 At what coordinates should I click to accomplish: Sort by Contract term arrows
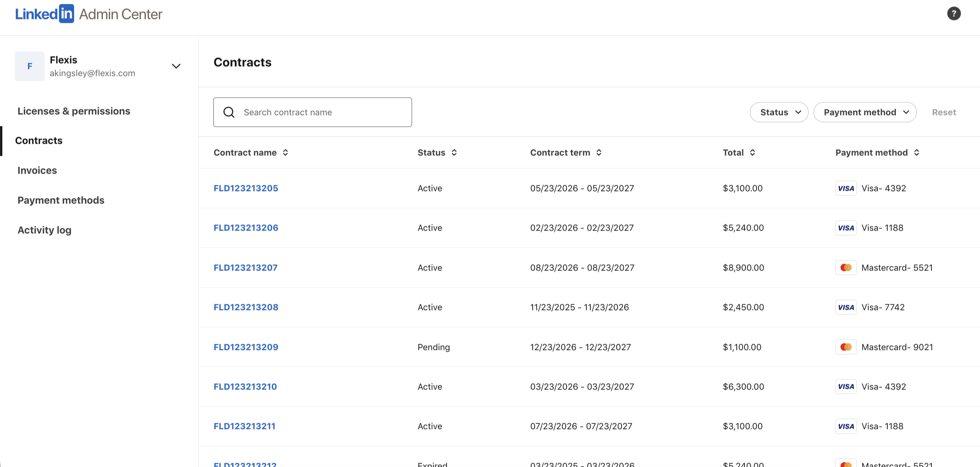pyautogui.click(x=599, y=153)
